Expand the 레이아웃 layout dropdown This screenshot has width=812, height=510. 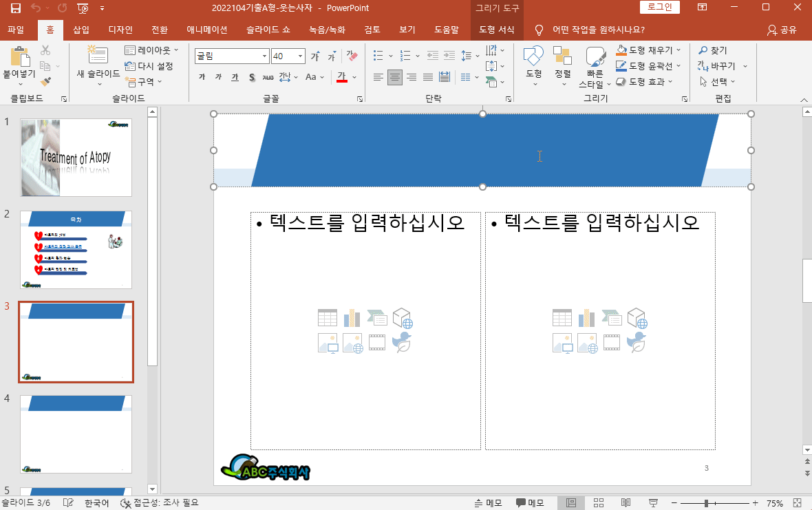151,50
